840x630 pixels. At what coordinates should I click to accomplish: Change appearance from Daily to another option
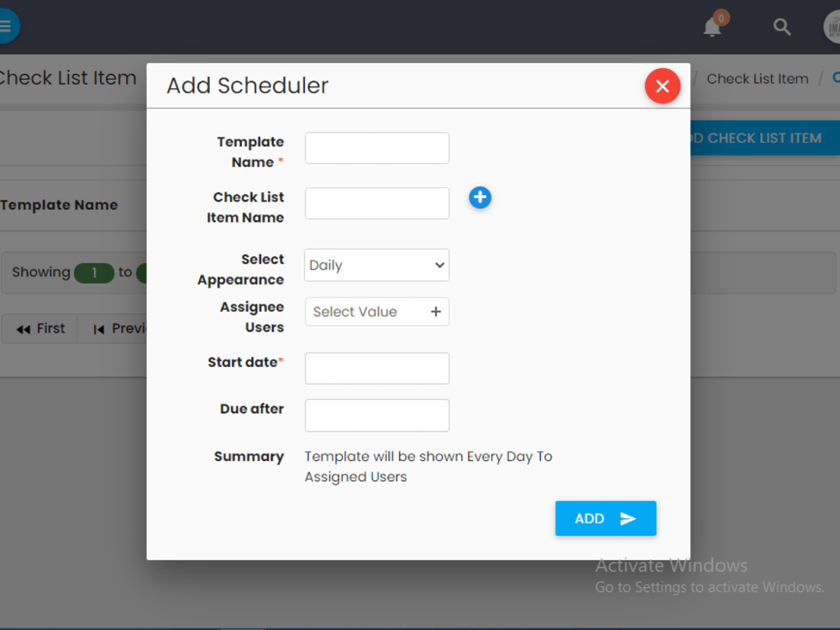(376, 265)
